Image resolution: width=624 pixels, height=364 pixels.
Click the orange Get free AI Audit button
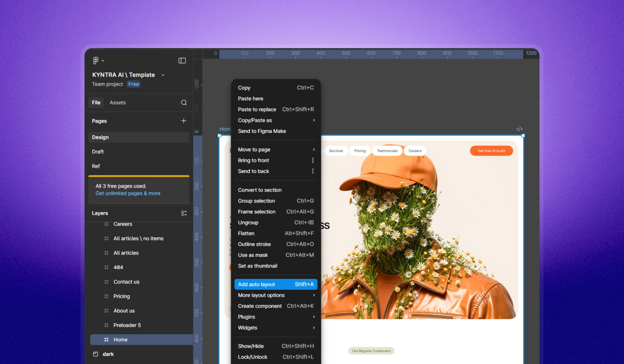pyautogui.click(x=491, y=151)
